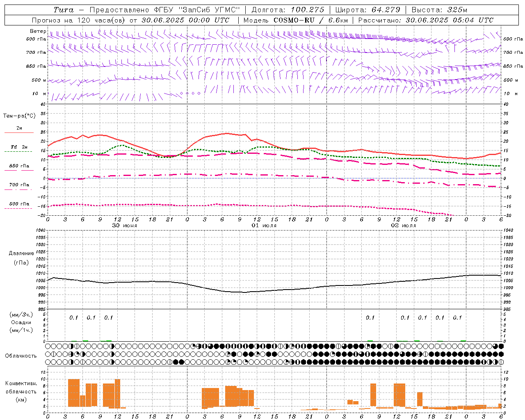Click the "Конвективн." convective cloud label
525x420 pixels.
coord(21,383)
